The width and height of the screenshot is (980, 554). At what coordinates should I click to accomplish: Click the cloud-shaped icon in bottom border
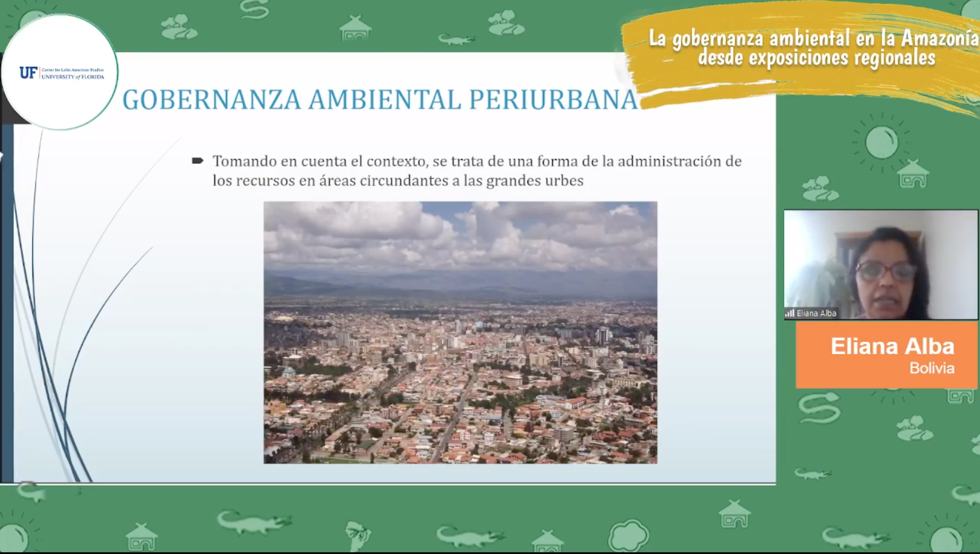click(628, 535)
